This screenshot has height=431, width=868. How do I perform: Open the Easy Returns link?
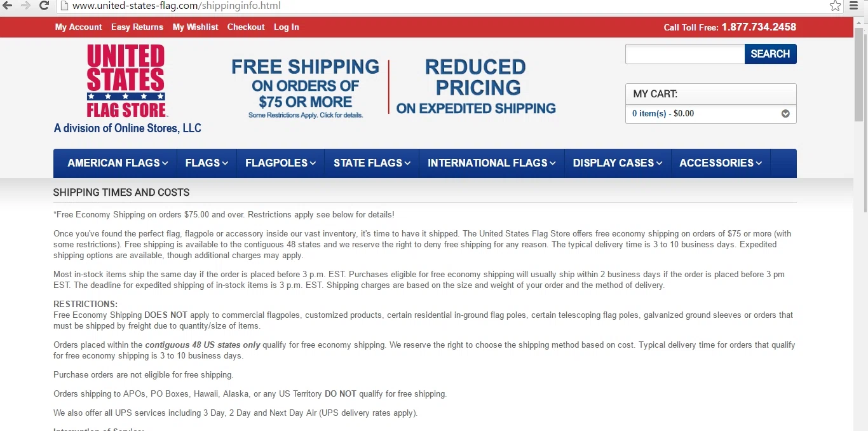point(137,27)
